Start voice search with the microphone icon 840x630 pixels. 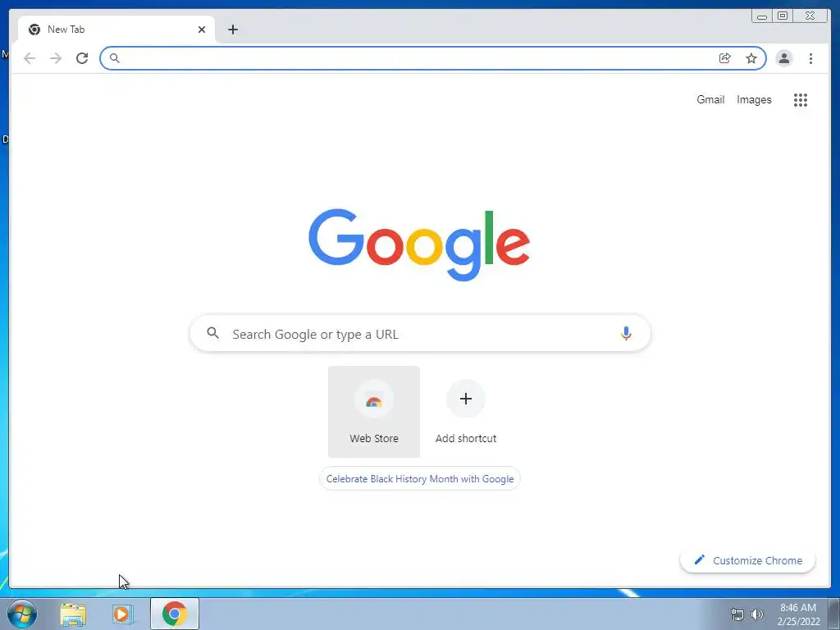pos(626,333)
